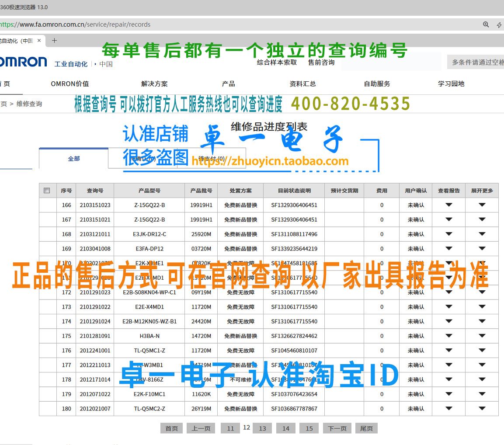Click tracking number SF1037076423654
The image size is (504, 445).
[x=294, y=394]
